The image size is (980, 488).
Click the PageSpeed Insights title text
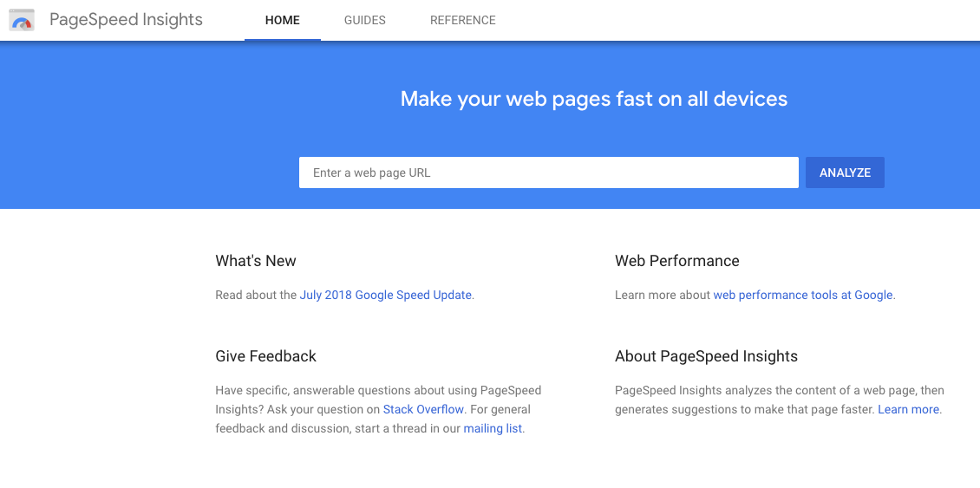126,20
